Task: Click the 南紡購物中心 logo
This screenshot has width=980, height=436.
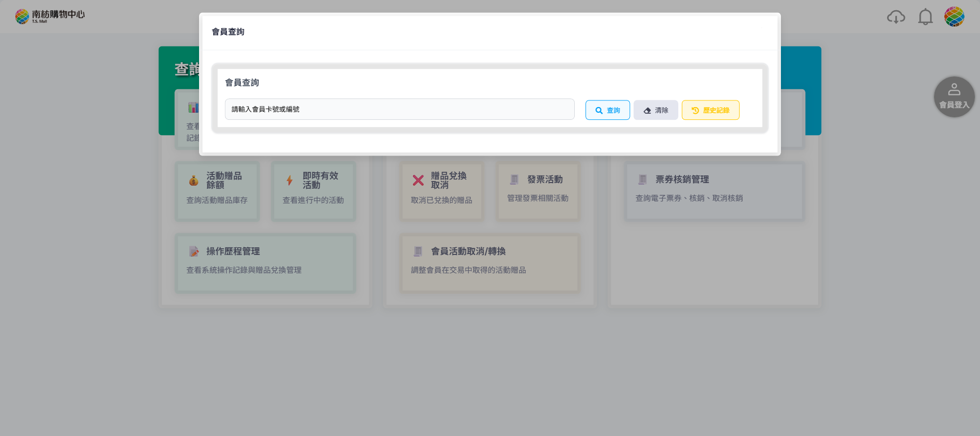Action: [x=50, y=16]
